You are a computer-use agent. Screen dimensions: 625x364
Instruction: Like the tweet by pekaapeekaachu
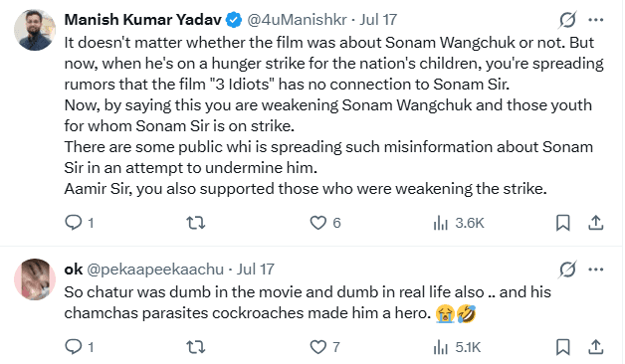(324, 347)
